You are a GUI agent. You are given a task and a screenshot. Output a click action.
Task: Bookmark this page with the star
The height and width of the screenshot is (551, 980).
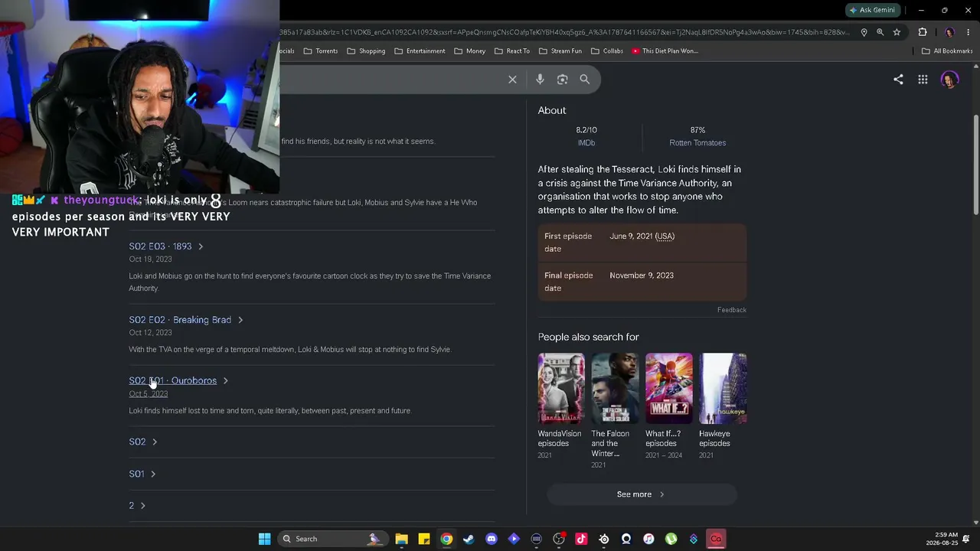[897, 32]
